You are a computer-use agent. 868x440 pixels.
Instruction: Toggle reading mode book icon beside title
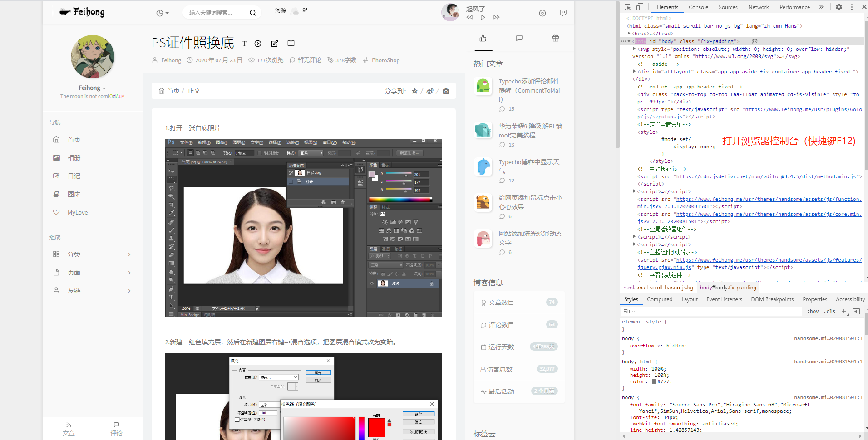tap(291, 44)
